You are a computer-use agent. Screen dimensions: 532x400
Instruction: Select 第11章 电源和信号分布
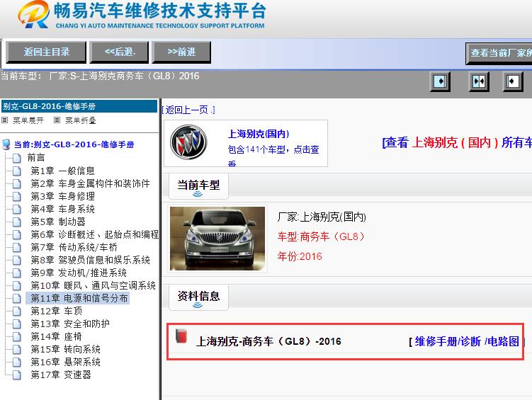tap(78, 298)
